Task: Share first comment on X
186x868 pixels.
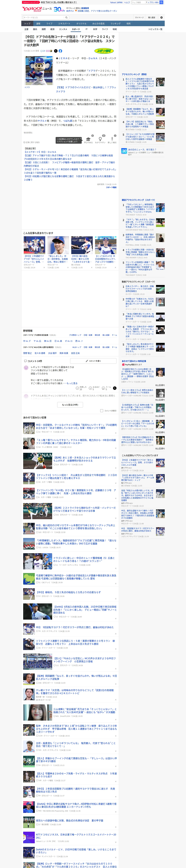Action: 115,388
